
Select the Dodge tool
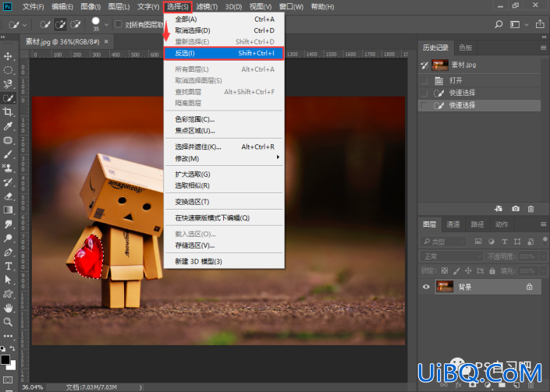[8, 238]
